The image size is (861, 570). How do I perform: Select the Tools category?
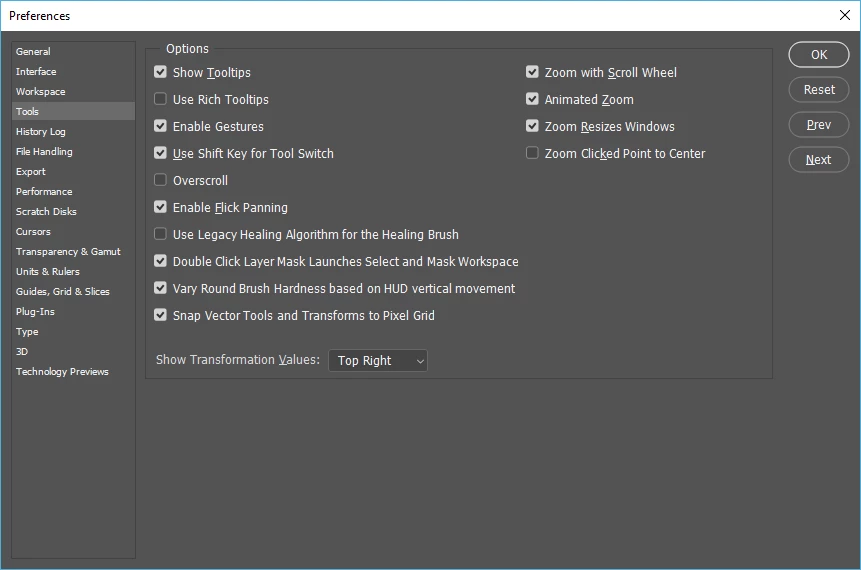point(73,111)
